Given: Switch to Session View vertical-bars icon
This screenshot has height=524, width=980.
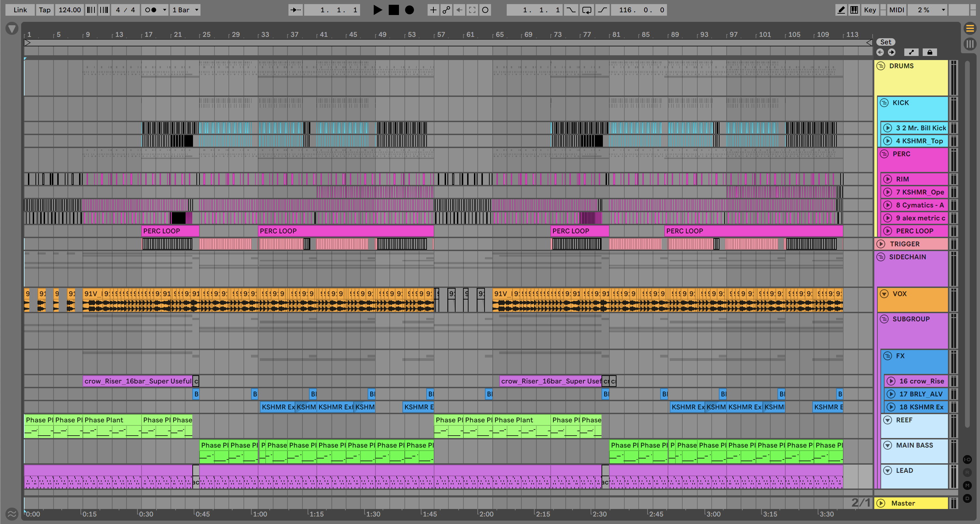Looking at the screenshot, I should tap(970, 44).
